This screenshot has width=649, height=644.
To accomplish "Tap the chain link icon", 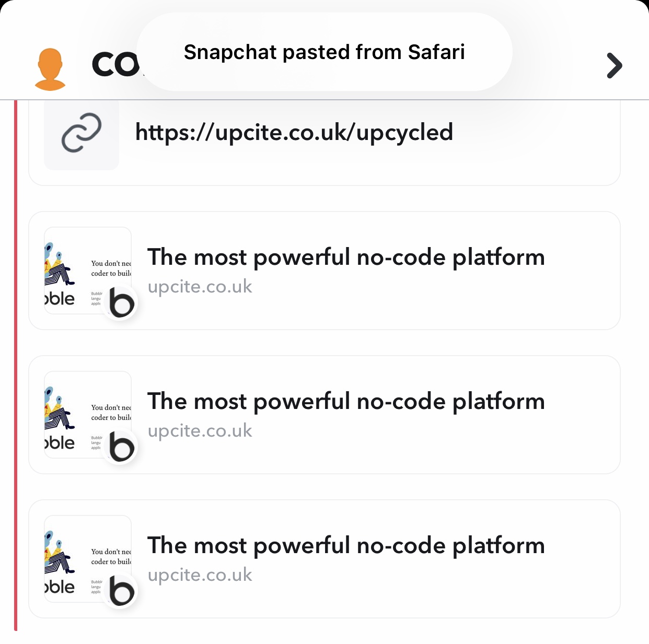I will click(82, 133).
